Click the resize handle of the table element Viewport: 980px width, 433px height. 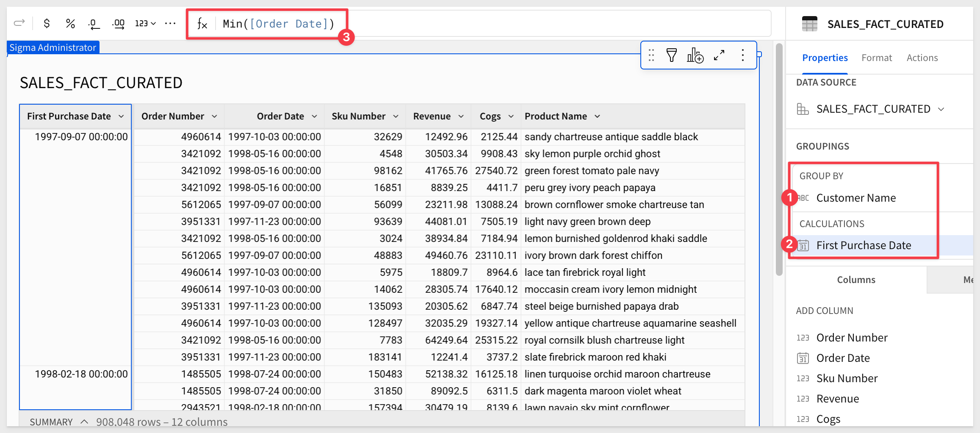coord(759,54)
